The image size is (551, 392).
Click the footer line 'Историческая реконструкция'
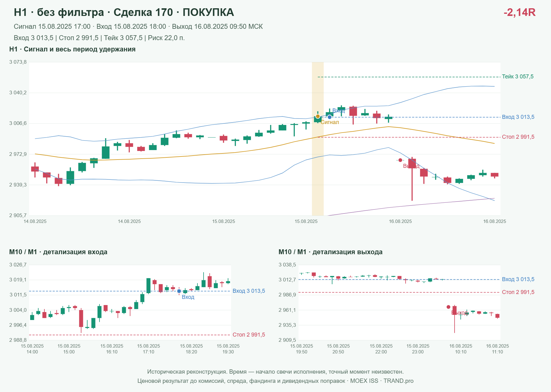275,372
